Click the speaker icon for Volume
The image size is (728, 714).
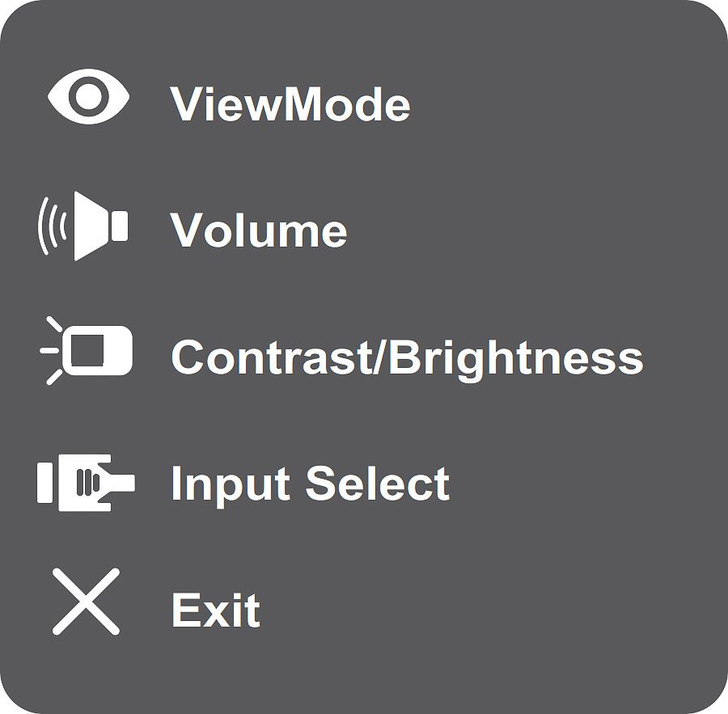[x=84, y=226]
